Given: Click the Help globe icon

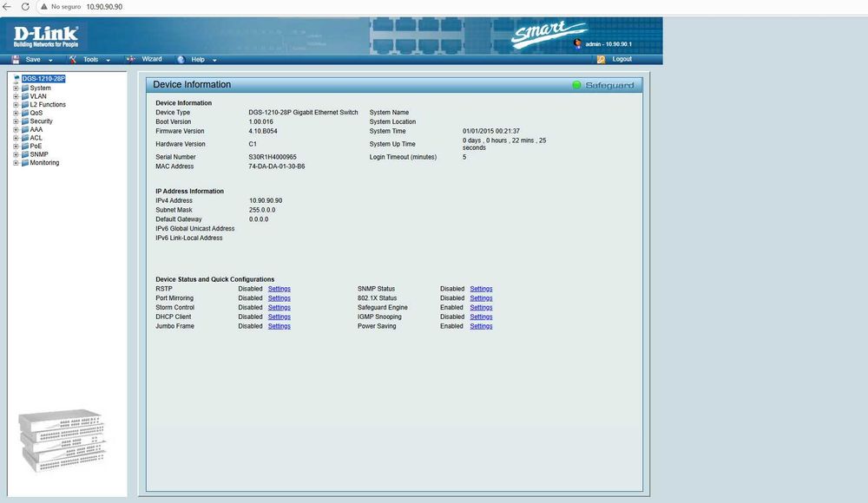Looking at the screenshot, I should 181,59.
